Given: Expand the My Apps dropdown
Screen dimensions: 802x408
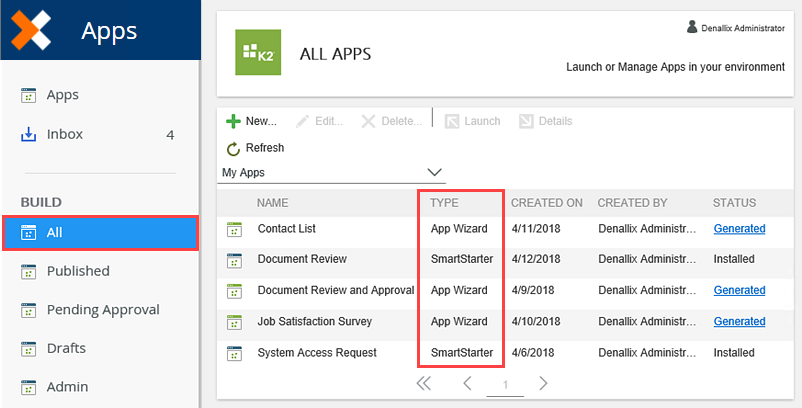Looking at the screenshot, I should coord(434,172).
